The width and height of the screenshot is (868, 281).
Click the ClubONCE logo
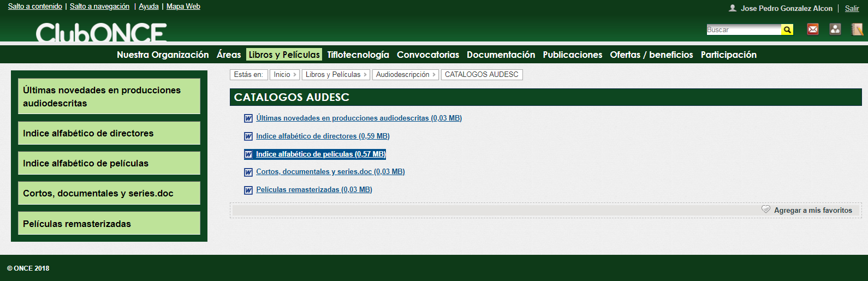(x=102, y=32)
